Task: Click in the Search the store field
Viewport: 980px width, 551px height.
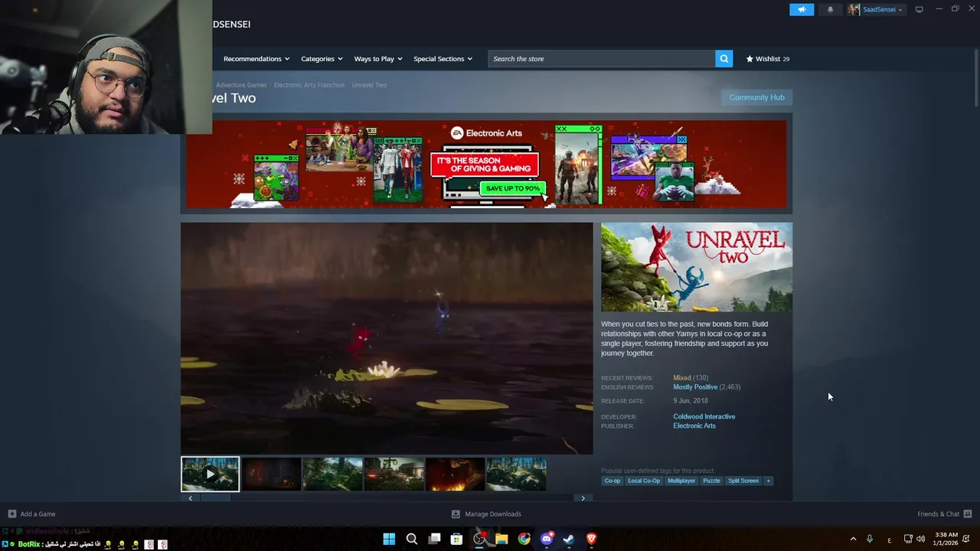Action: 602,58
